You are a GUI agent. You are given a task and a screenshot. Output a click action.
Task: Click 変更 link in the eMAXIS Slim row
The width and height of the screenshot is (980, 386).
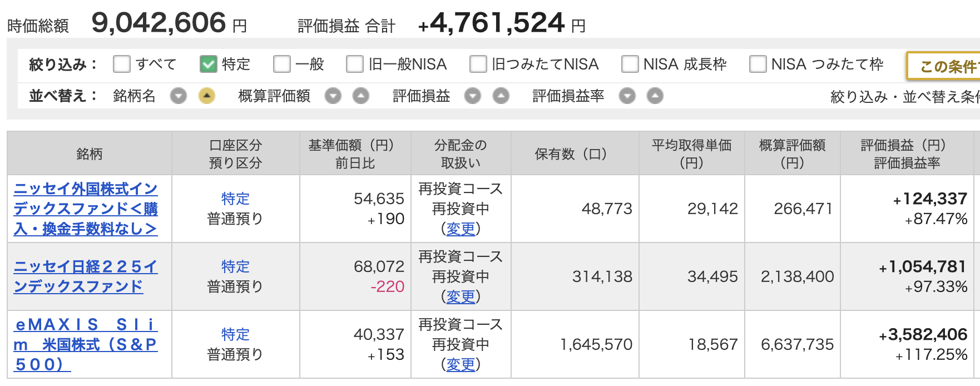[461, 364]
